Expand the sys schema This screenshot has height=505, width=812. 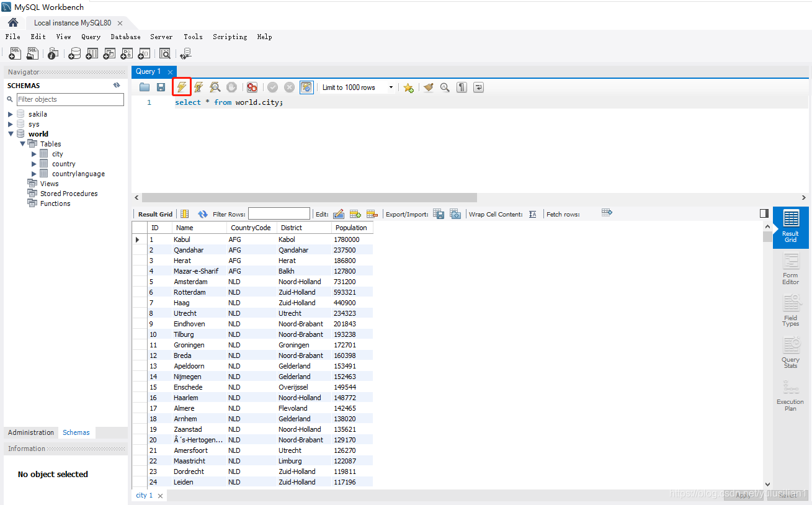coord(11,124)
